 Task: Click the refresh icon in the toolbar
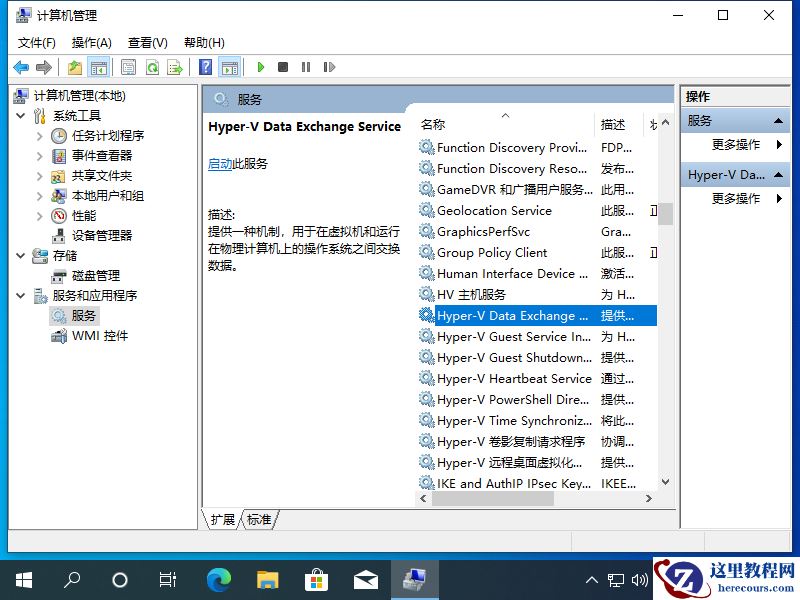click(152, 67)
